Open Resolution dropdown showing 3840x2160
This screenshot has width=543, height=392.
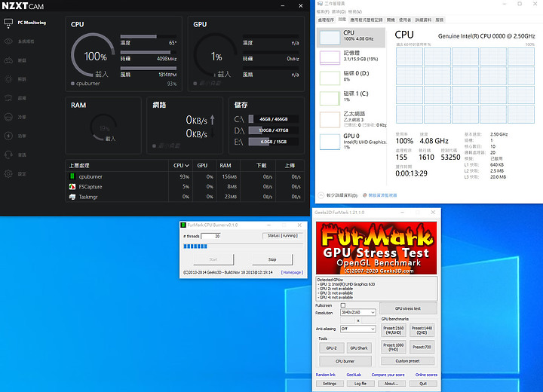click(x=358, y=312)
